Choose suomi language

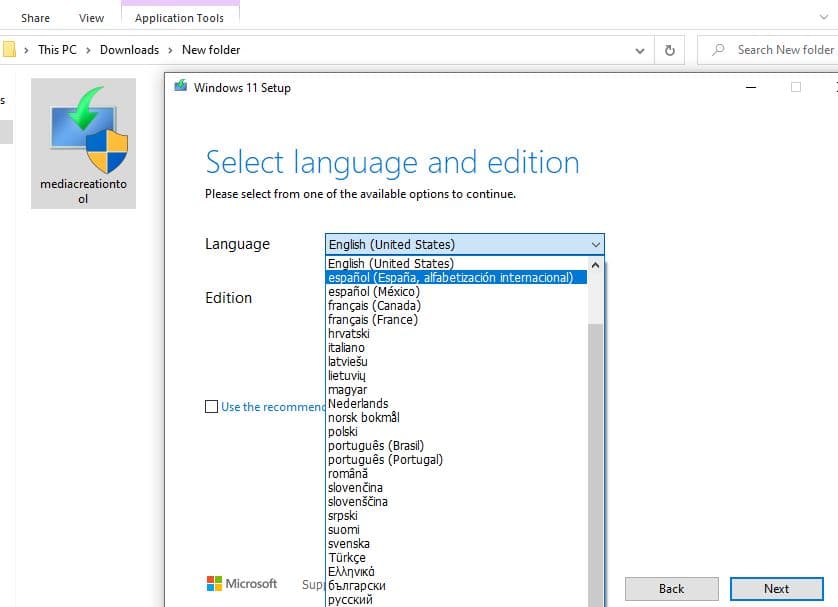pos(456,530)
